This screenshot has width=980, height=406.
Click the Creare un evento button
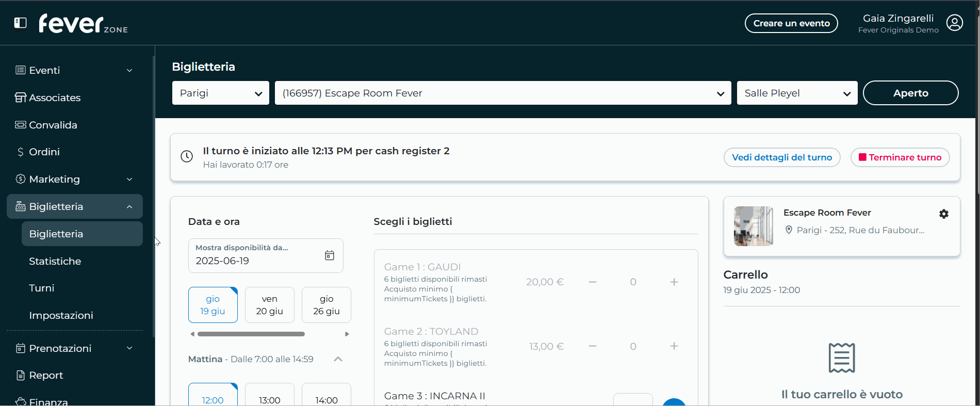pos(791,23)
